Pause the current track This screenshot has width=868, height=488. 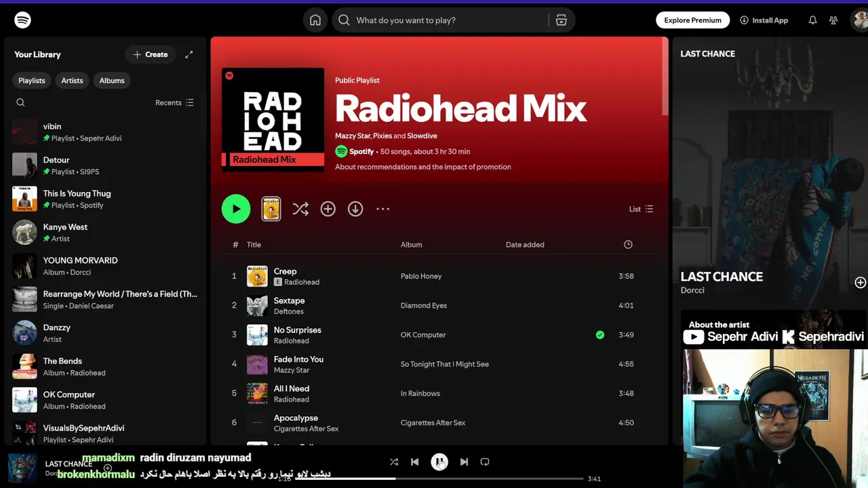[x=439, y=462]
